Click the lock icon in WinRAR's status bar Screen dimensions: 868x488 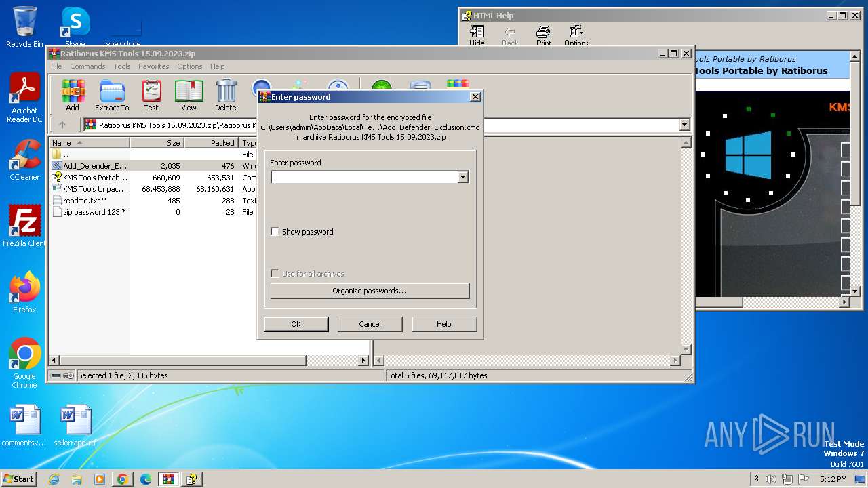click(x=69, y=375)
